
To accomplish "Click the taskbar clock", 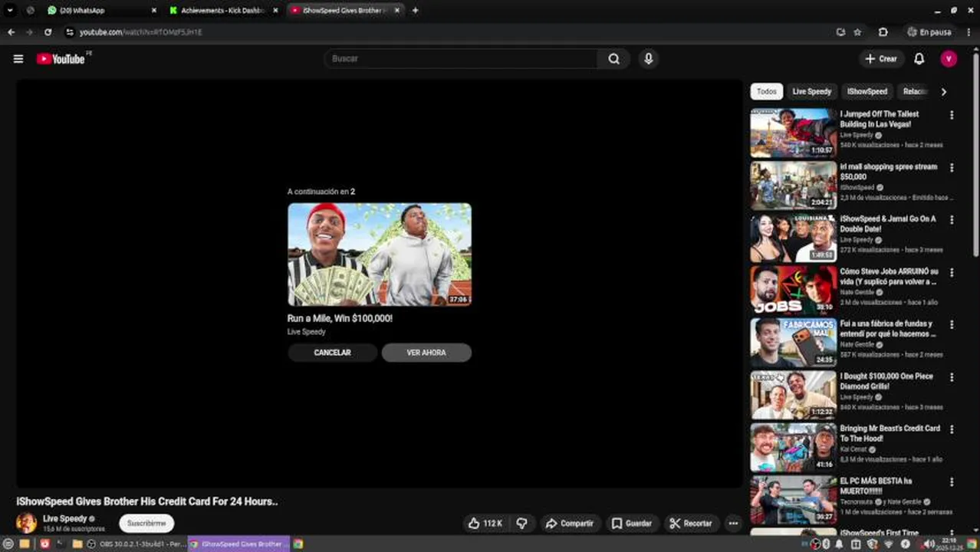I will click(949, 544).
